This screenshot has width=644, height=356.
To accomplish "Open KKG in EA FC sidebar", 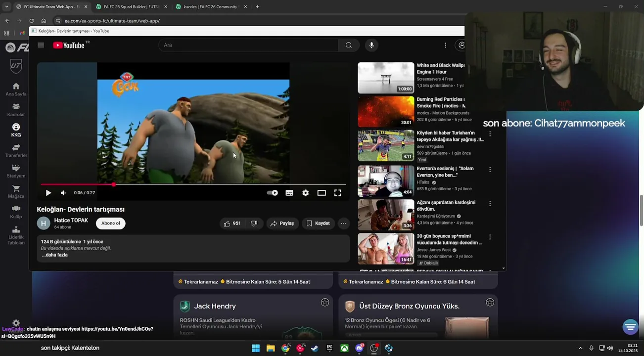I will click(16, 131).
